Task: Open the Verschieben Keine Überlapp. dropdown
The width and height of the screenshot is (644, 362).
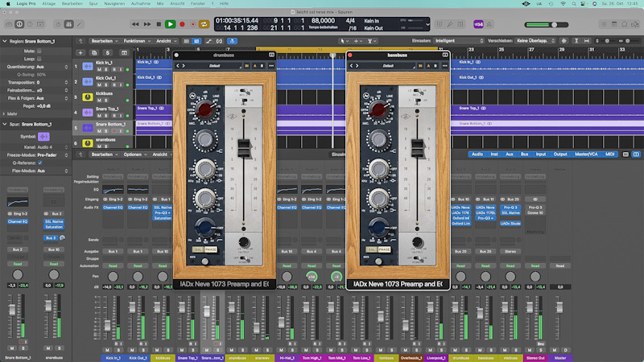Action: (x=535, y=41)
